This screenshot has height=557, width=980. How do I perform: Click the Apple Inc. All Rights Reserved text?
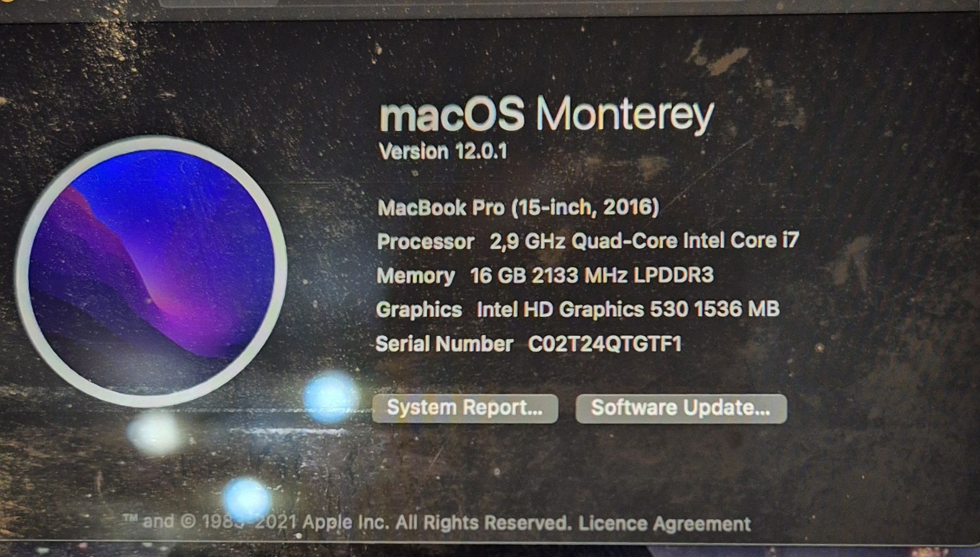click(437, 523)
